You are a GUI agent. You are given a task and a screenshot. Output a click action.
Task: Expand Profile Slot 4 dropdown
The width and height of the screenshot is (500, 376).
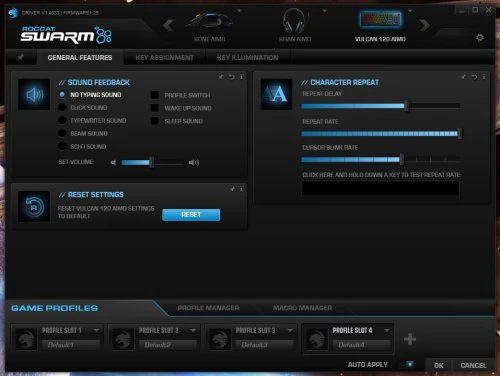387,330
